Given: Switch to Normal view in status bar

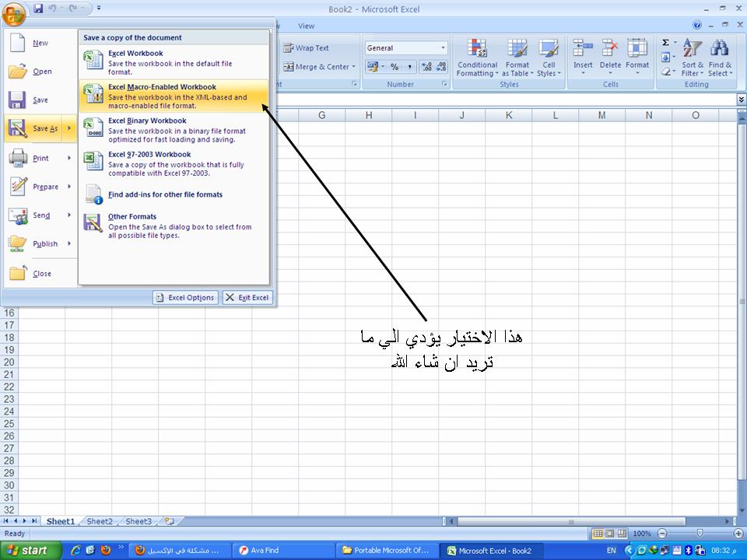Looking at the screenshot, I should [598, 534].
